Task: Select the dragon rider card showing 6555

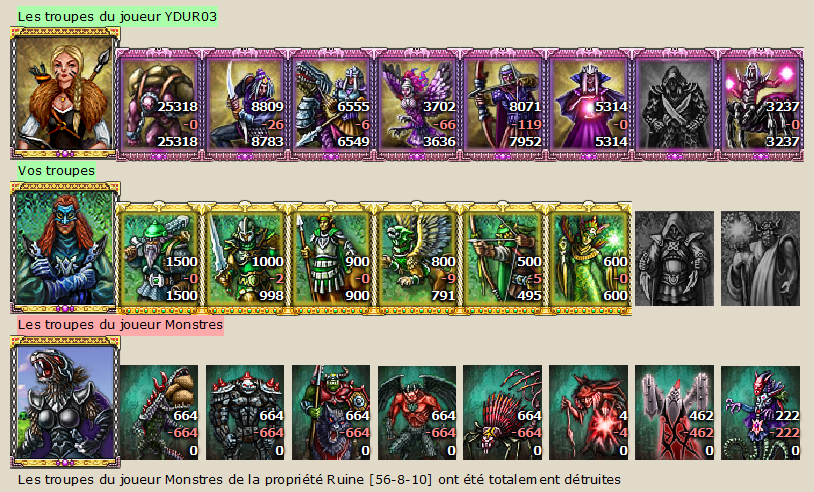Action: tap(331, 104)
